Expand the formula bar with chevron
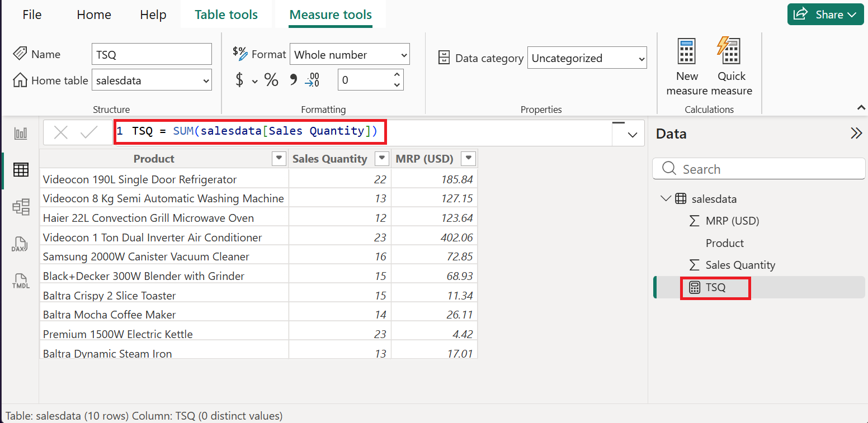This screenshot has height=423, width=868. 633,134
